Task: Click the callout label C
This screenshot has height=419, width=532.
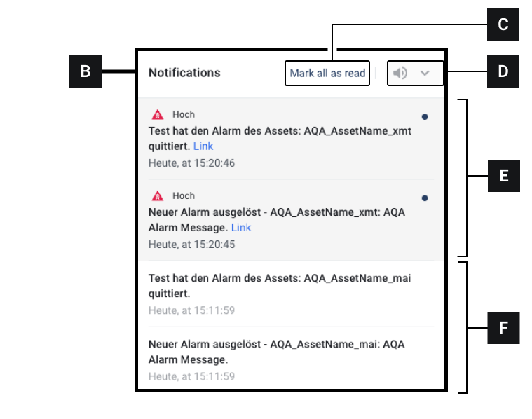Action: [x=503, y=25]
